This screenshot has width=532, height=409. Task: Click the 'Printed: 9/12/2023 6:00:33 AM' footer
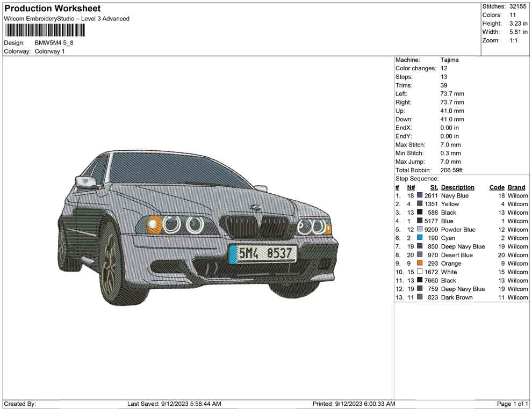(x=354, y=404)
